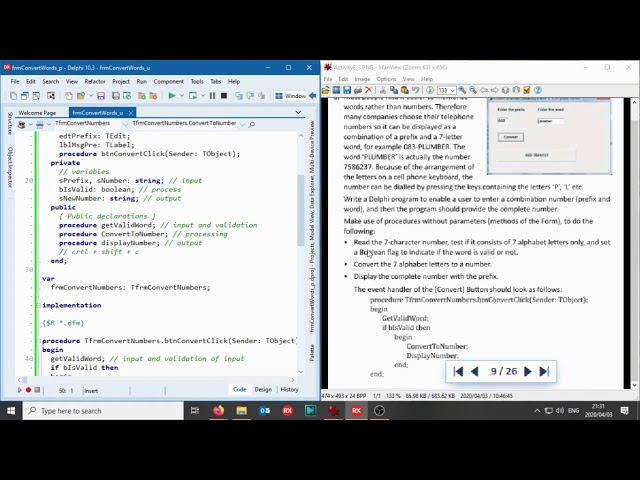
Task: Click the Run Without Debugging icon
Action: tap(193, 96)
